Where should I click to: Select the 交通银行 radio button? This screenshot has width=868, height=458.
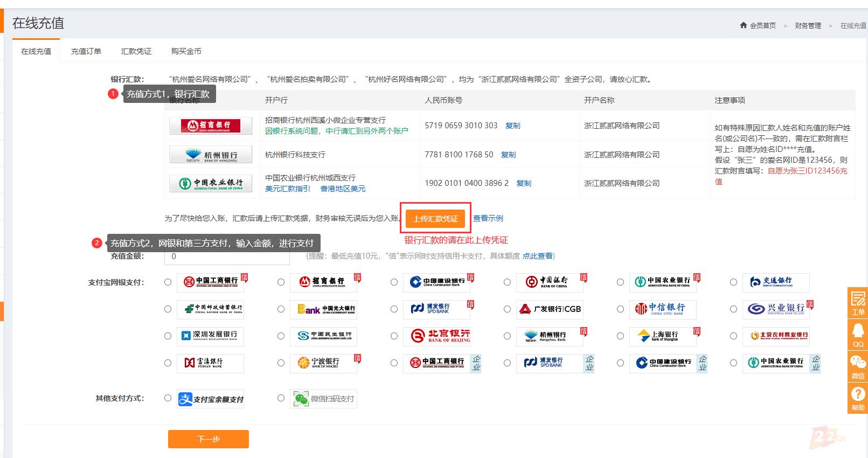733,282
